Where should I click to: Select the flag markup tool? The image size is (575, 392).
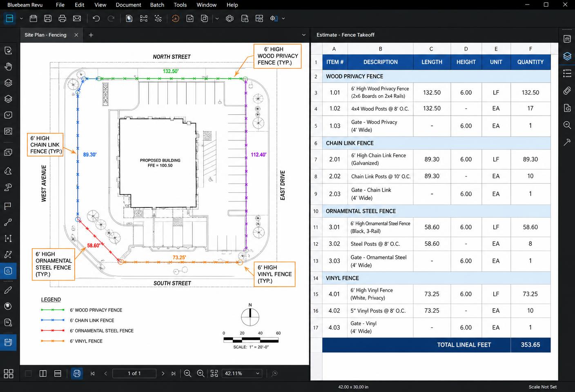[x=8, y=206]
